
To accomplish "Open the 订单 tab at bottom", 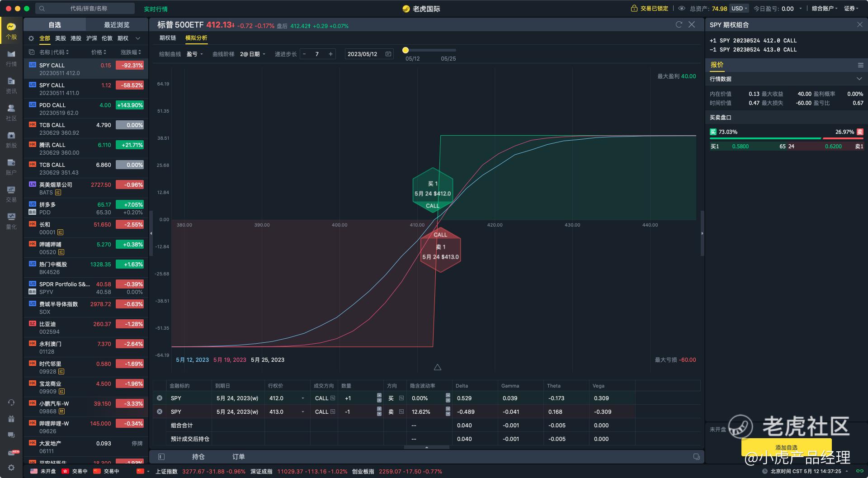I will [x=238, y=457].
